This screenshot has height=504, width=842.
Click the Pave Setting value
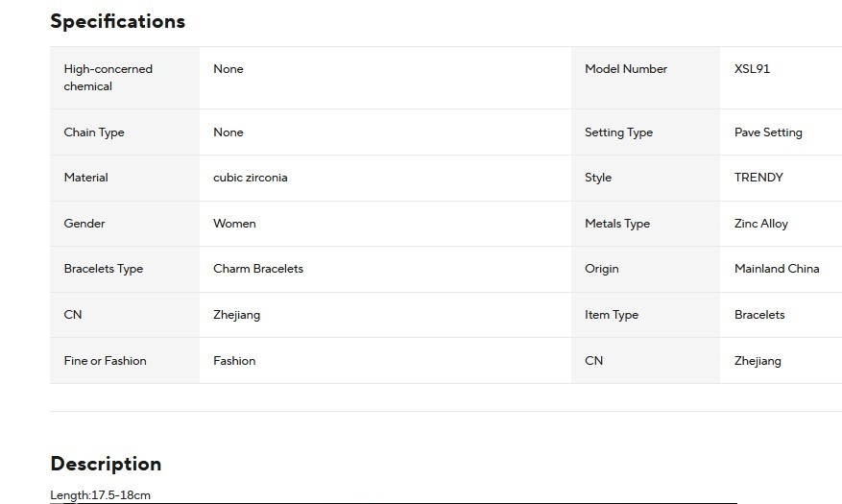click(x=768, y=132)
